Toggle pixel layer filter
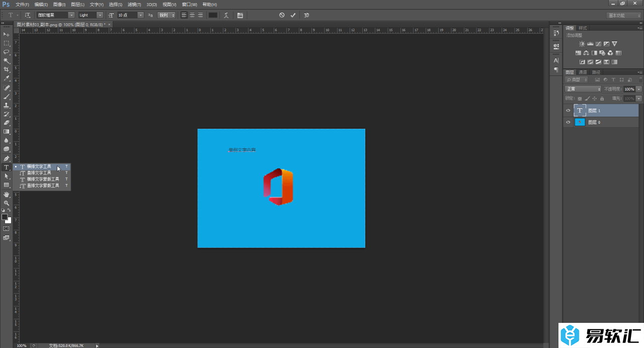 point(597,79)
